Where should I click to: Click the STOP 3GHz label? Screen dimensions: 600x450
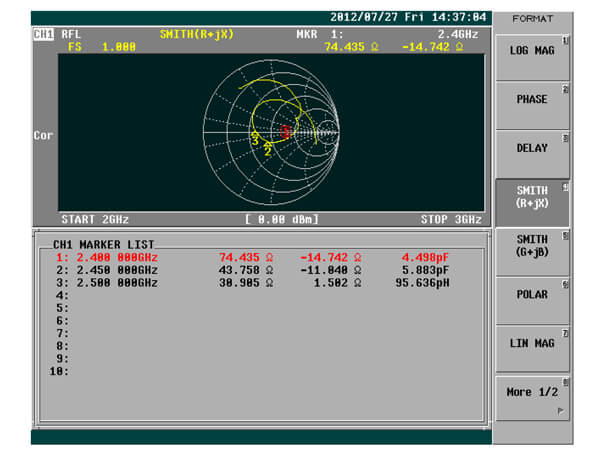click(x=451, y=220)
